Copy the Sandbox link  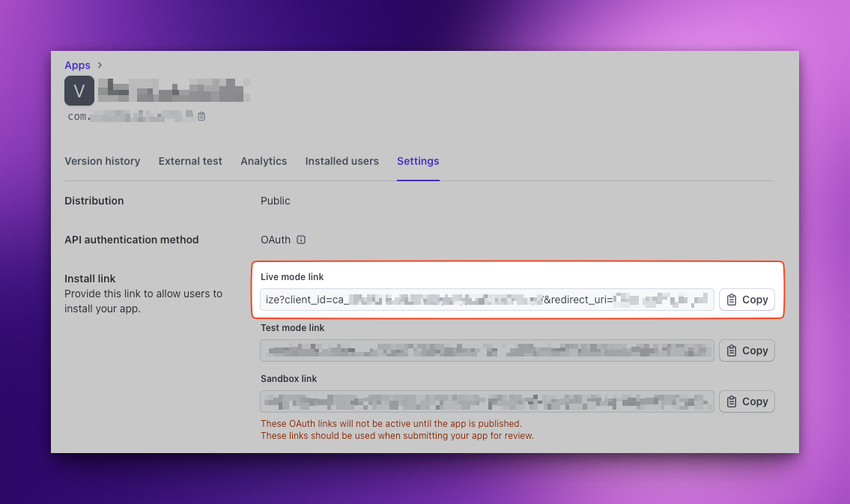[x=747, y=401]
